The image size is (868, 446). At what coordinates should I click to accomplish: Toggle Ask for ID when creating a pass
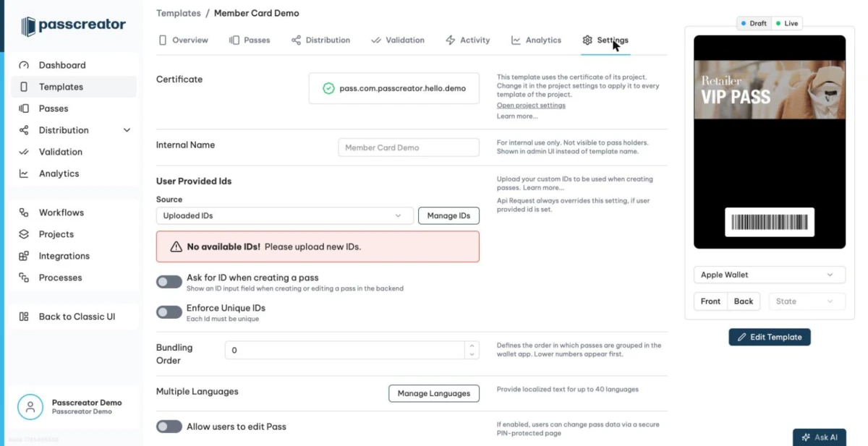pyautogui.click(x=169, y=282)
